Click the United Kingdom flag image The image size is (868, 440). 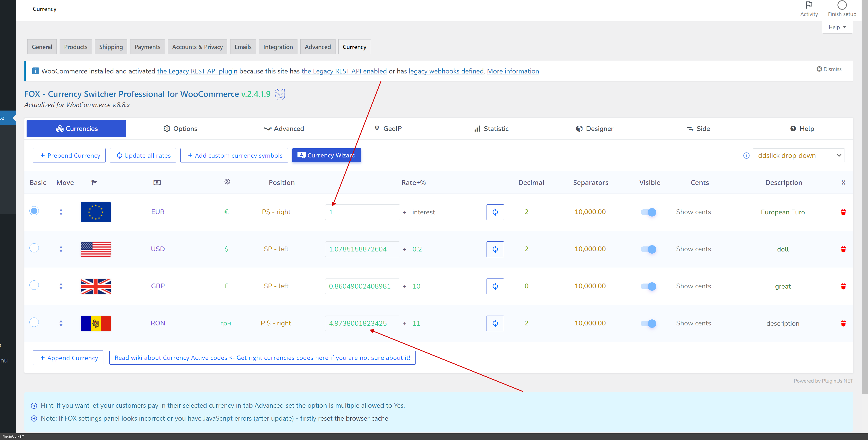[96, 286]
